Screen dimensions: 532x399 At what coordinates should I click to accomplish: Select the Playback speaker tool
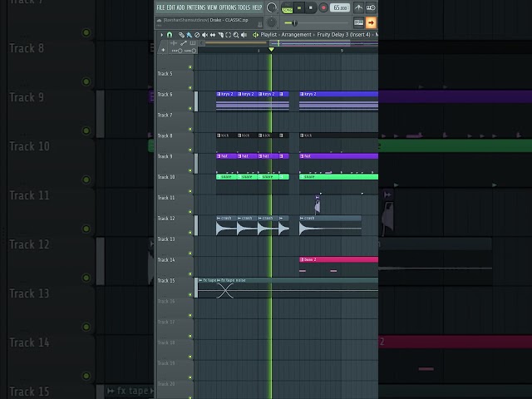pyautogui.click(x=244, y=35)
